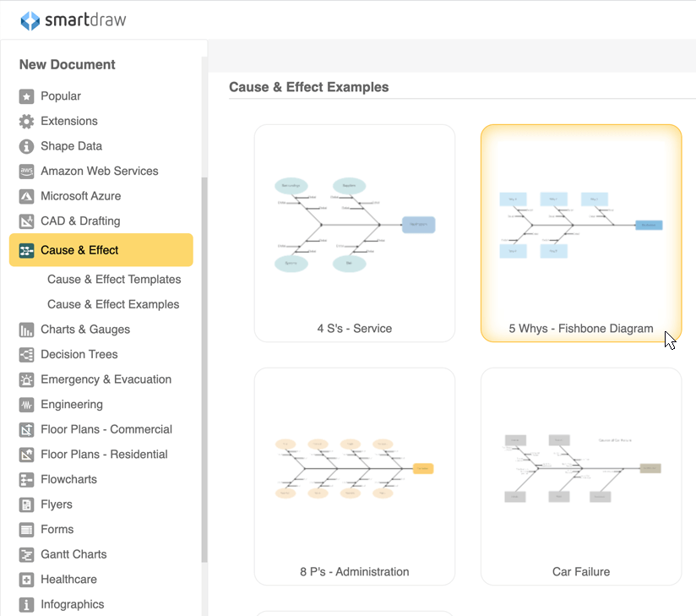Choose Microsoft Azure category
This screenshot has width=696, height=616.
81,196
